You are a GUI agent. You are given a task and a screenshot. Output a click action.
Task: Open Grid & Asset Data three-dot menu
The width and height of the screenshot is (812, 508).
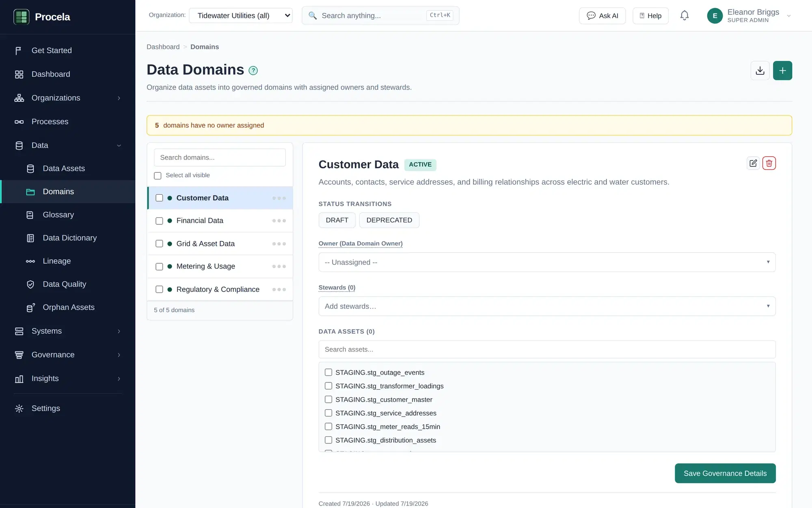(x=279, y=244)
